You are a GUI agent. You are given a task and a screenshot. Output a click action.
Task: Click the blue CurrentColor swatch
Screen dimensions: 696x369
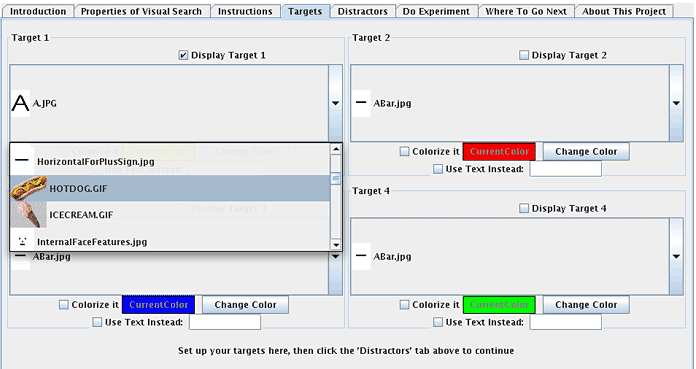pyautogui.click(x=158, y=305)
